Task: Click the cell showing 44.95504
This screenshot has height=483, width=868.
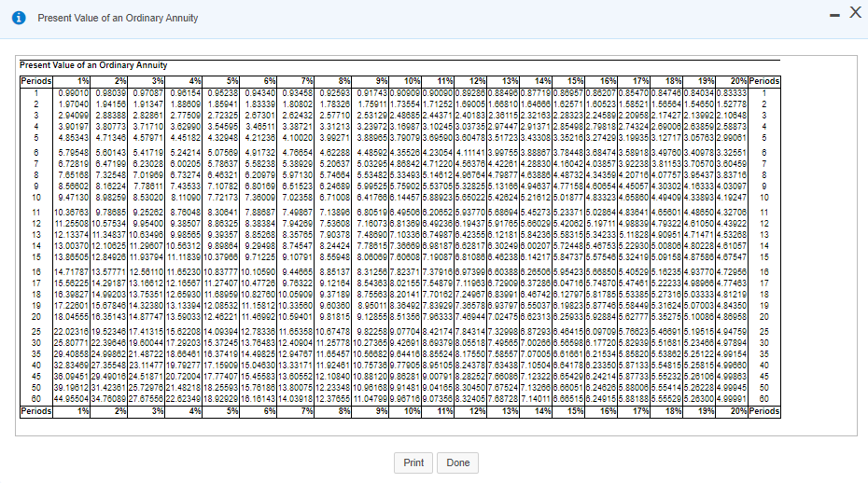Action: click(72, 398)
